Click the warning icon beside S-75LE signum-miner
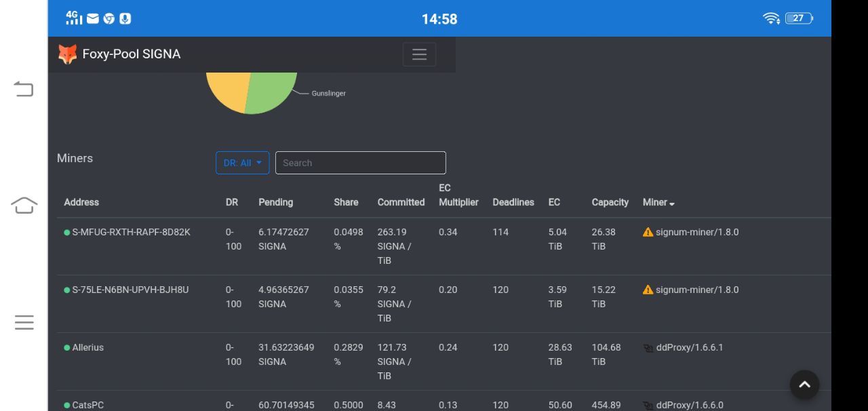868x411 pixels. 648,290
